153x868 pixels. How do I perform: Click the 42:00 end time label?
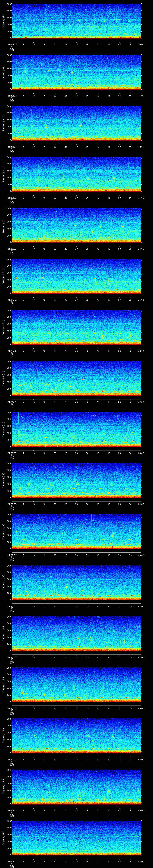pyautogui.click(x=141, y=657)
